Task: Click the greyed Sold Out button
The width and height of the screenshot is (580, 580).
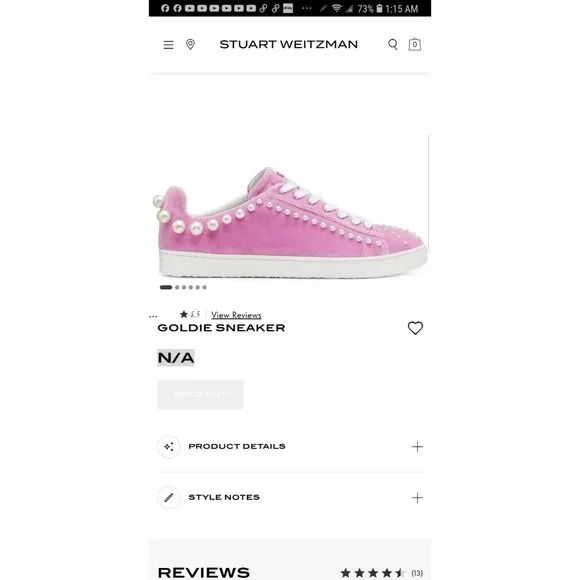Action: click(200, 394)
